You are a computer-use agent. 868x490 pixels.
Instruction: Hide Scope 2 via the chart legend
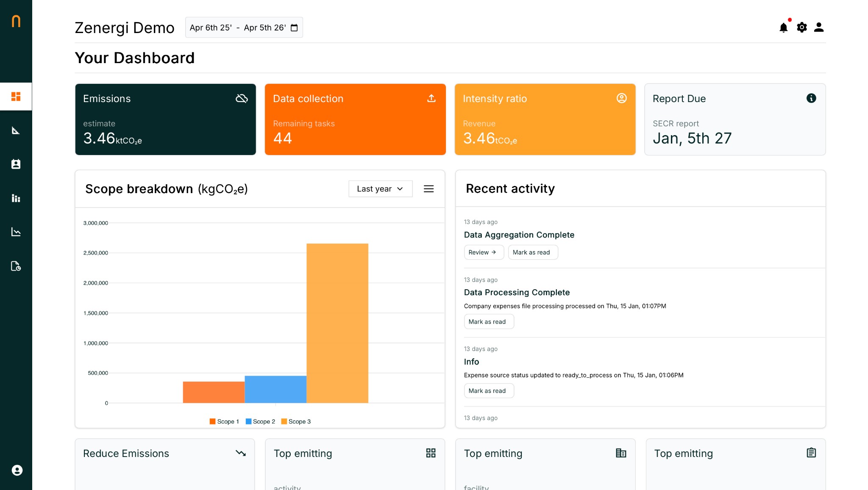261,421
